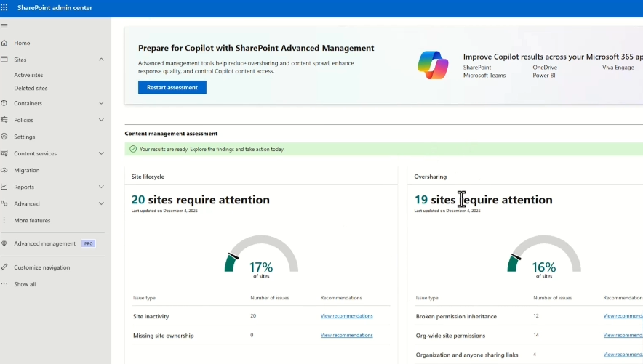
Task: Expand the Reports section chevron
Action: [x=101, y=187]
